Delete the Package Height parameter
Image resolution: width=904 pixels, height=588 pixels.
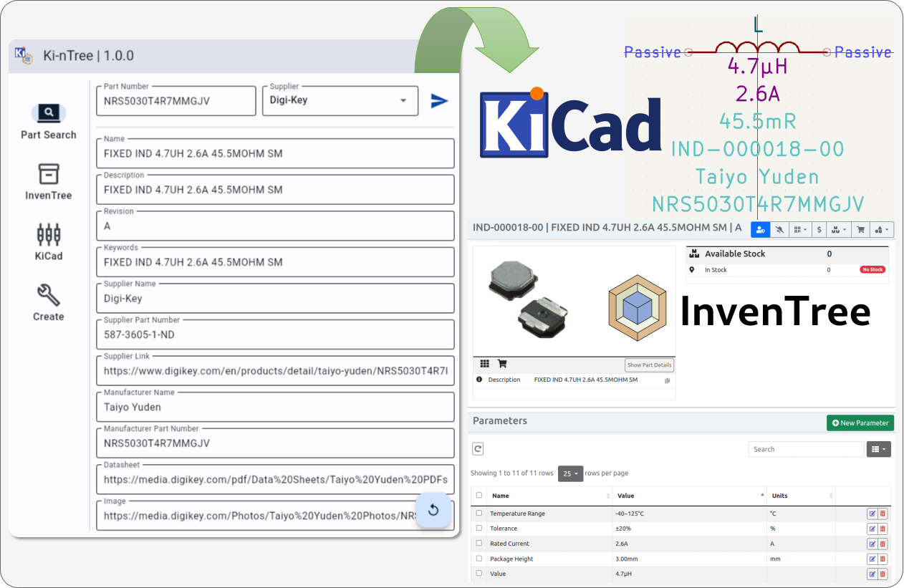[x=883, y=559]
